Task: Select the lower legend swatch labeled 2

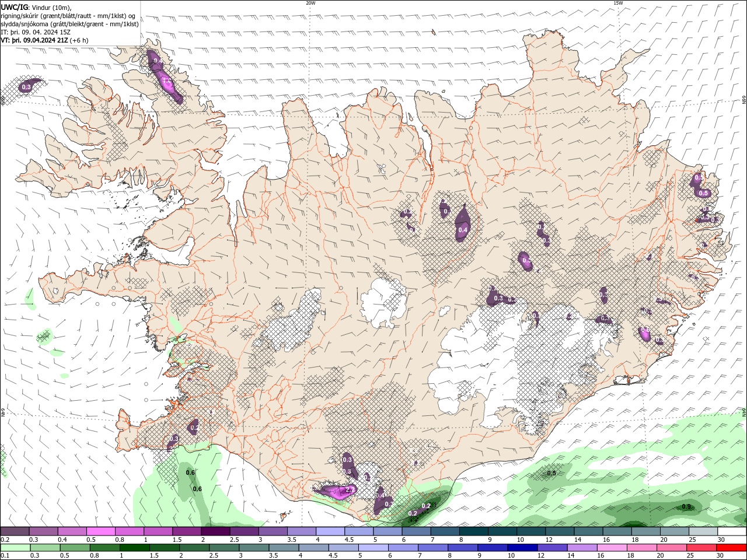Action: tap(194, 548)
